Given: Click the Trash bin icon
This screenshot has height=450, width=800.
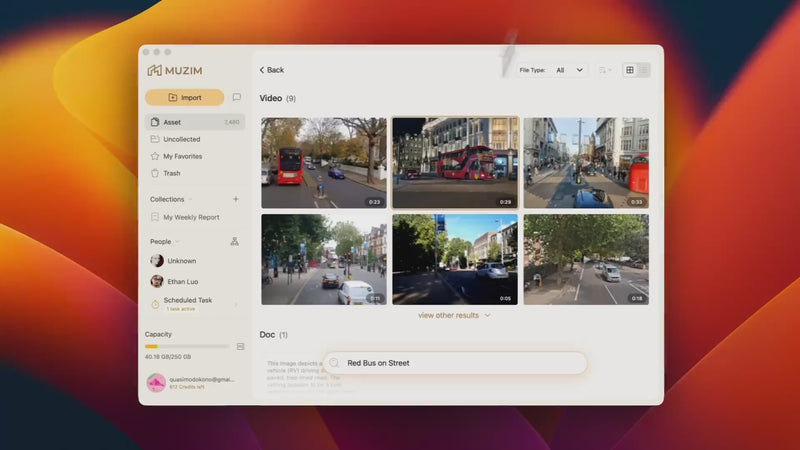Looking at the screenshot, I should (155, 173).
